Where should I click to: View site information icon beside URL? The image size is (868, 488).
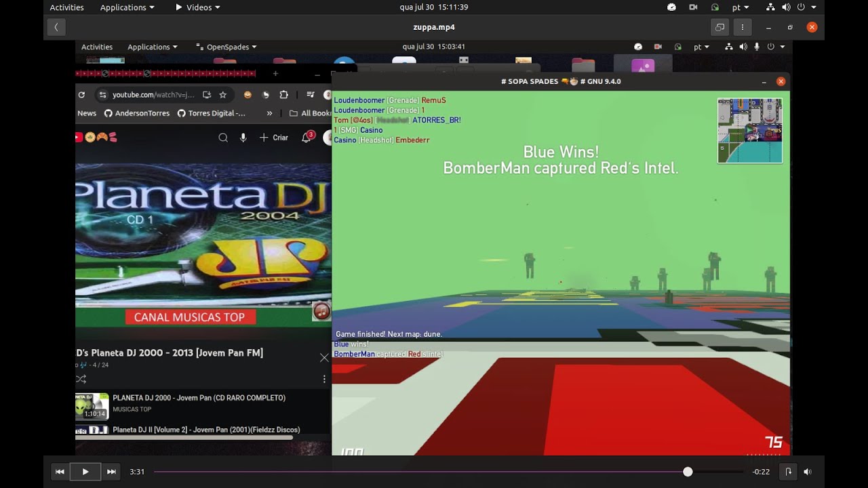[x=102, y=95]
